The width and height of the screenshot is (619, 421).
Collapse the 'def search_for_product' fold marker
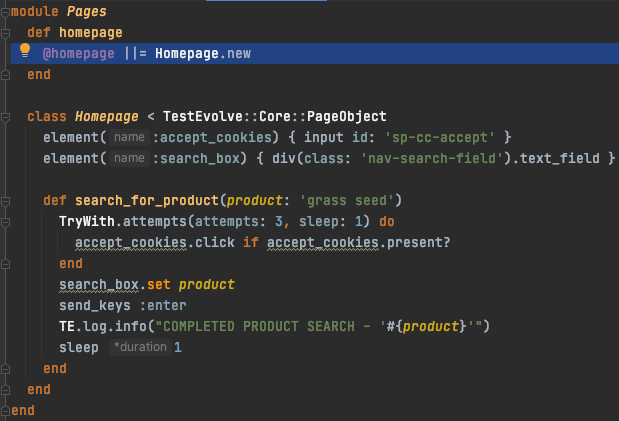(5, 201)
